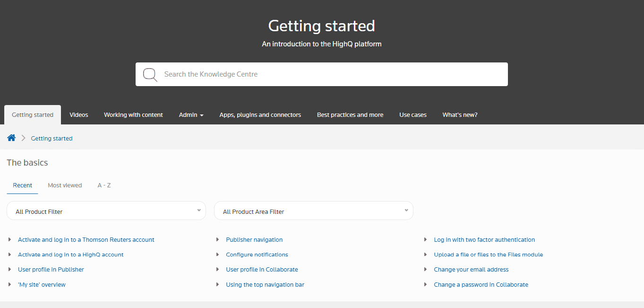
Task: Switch to A - Z sorting
Action: click(104, 185)
